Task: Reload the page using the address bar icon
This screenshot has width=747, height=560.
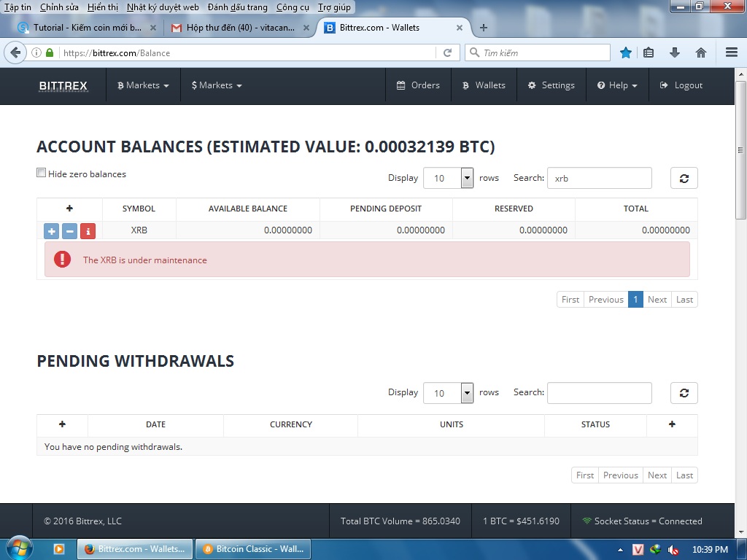Action: click(447, 52)
